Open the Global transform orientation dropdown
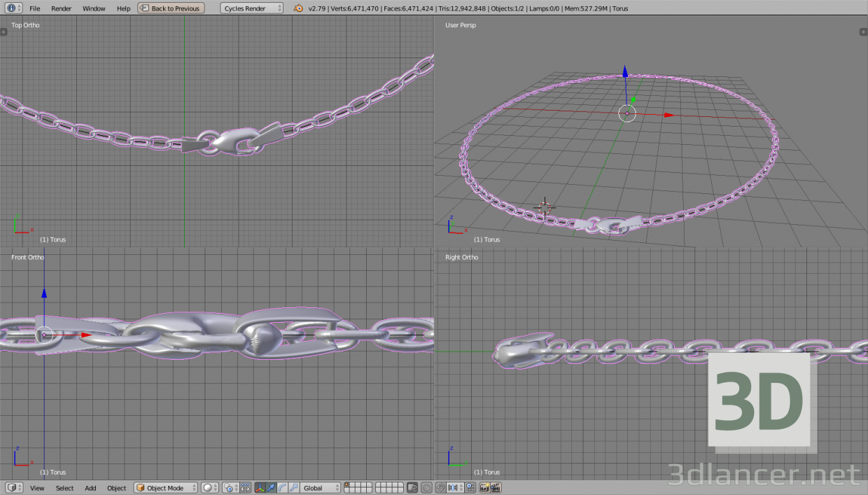 pyautogui.click(x=320, y=487)
